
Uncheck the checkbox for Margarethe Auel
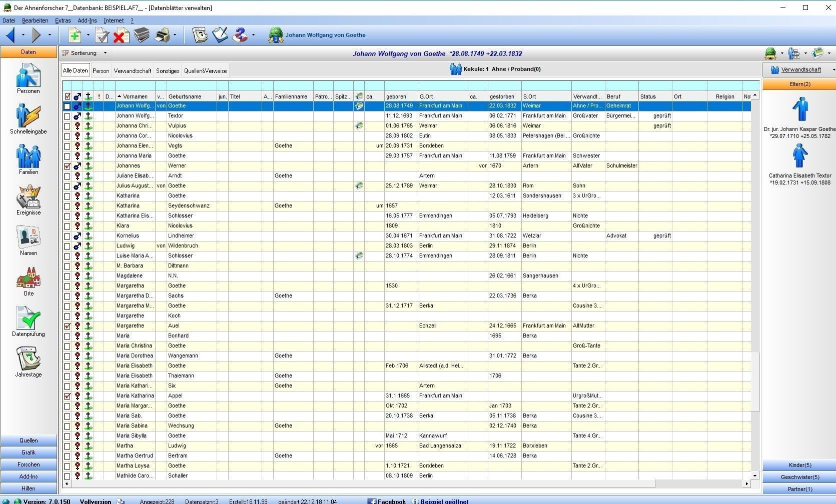67,326
